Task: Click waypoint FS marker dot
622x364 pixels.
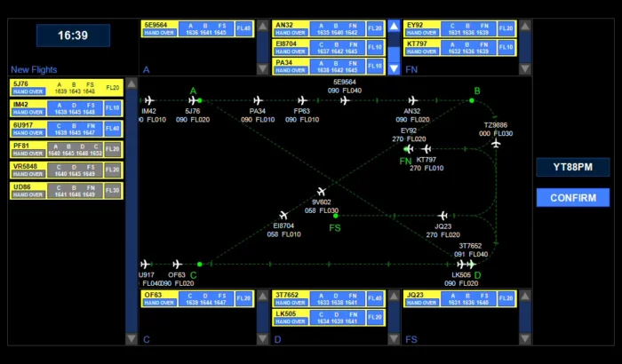Action: [x=336, y=216]
